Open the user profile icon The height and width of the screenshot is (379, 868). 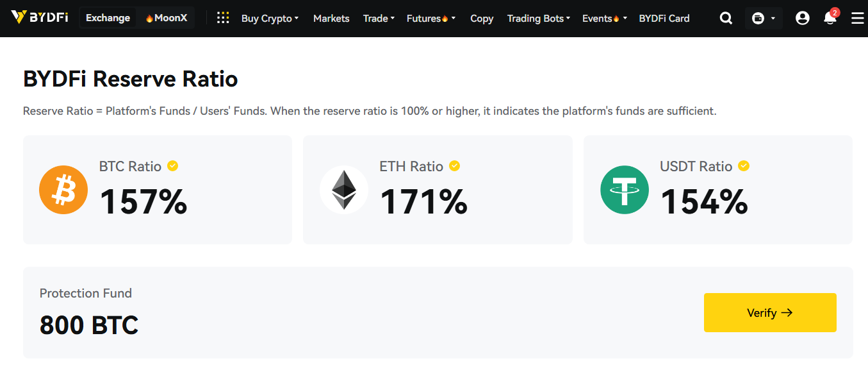point(802,19)
